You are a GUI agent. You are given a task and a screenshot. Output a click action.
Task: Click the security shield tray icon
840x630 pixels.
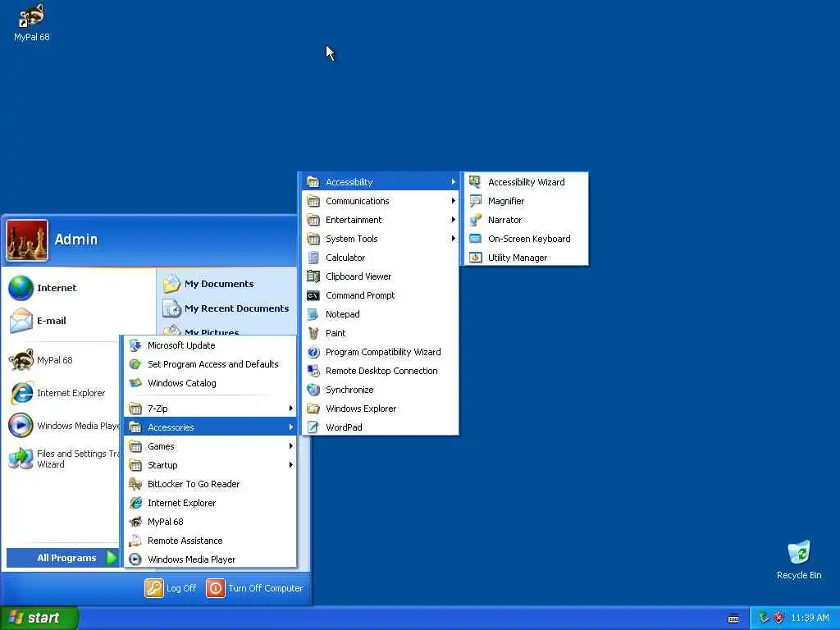778,618
